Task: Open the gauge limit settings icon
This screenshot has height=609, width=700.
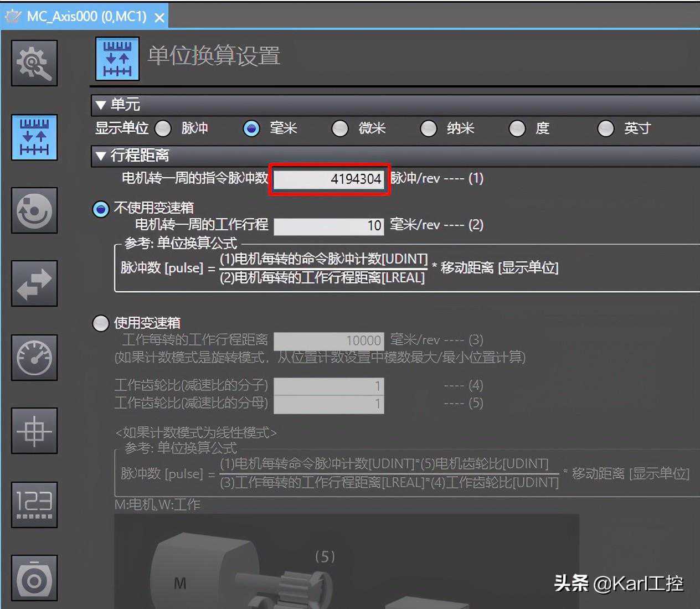Action: [34, 357]
